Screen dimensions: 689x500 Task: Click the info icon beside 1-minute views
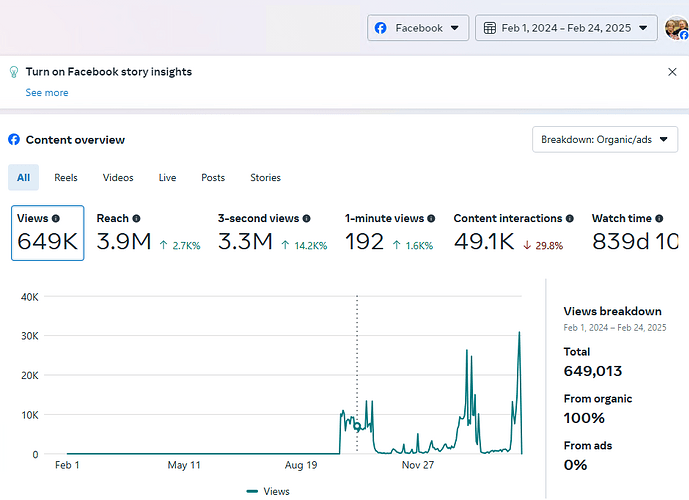432,218
